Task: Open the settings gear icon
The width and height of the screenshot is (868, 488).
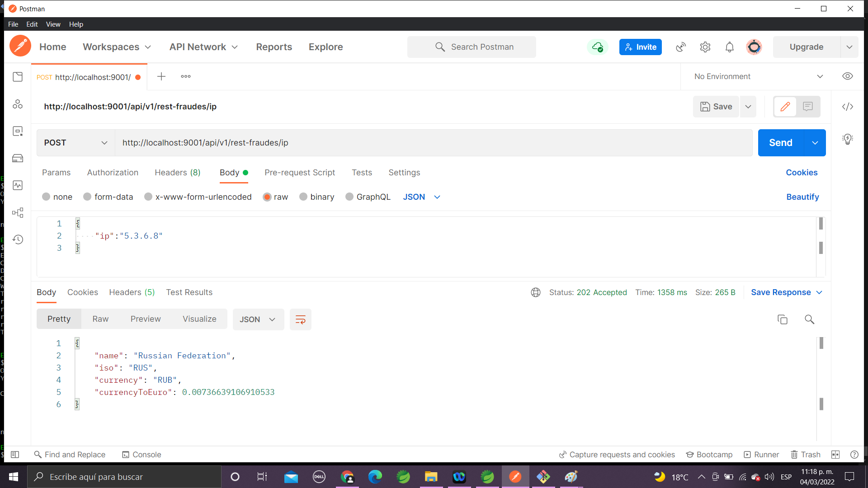Action: coord(705,47)
